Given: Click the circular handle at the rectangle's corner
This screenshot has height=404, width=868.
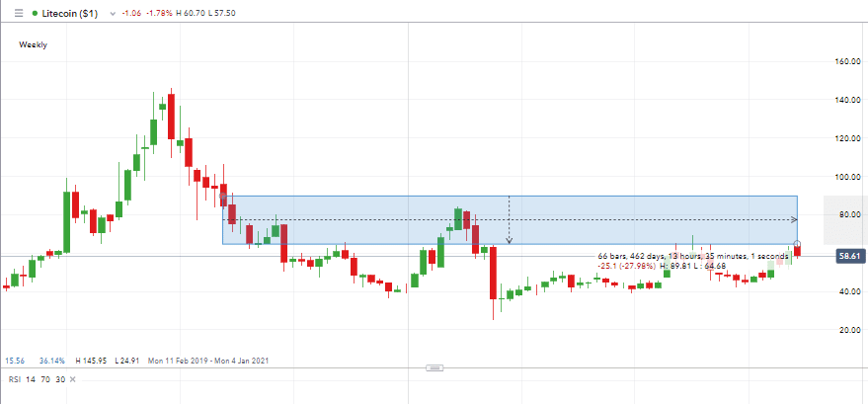Looking at the screenshot, I should click(797, 243).
